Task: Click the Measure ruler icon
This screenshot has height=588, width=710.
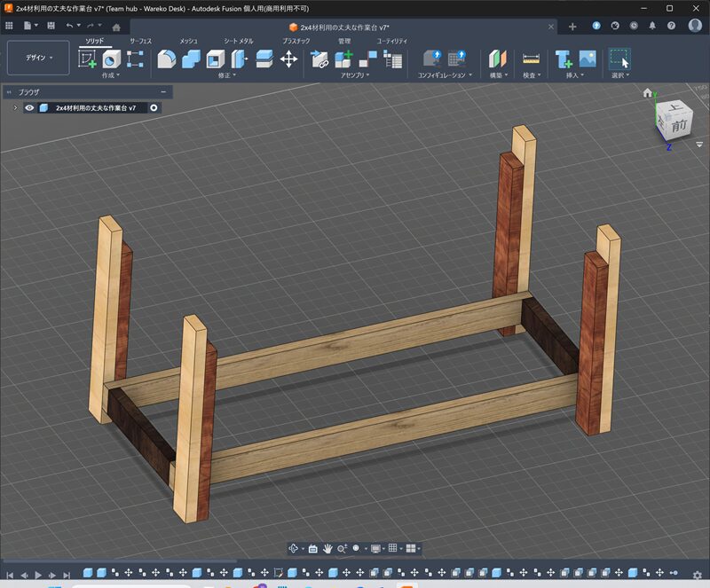Action: [531, 59]
